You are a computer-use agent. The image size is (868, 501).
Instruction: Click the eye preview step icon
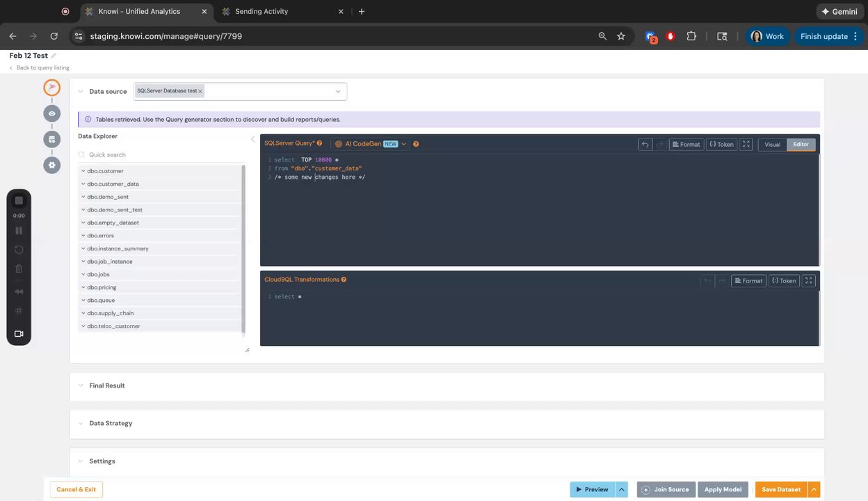tap(51, 113)
